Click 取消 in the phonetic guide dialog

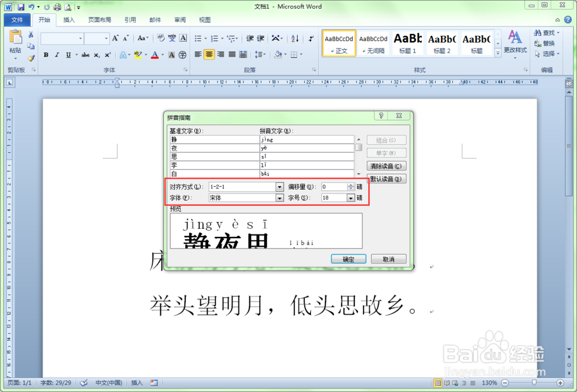(x=388, y=259)
